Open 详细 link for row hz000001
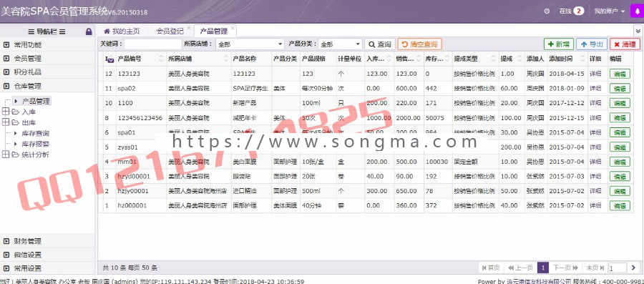 595,205
